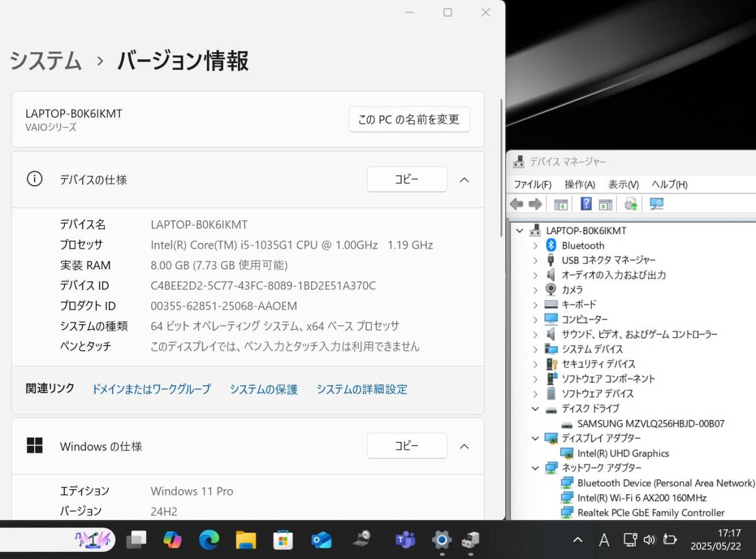Expand the USB コネクタ マネージャー node
This screenshot has width=756, height=559.
(535, 260)
